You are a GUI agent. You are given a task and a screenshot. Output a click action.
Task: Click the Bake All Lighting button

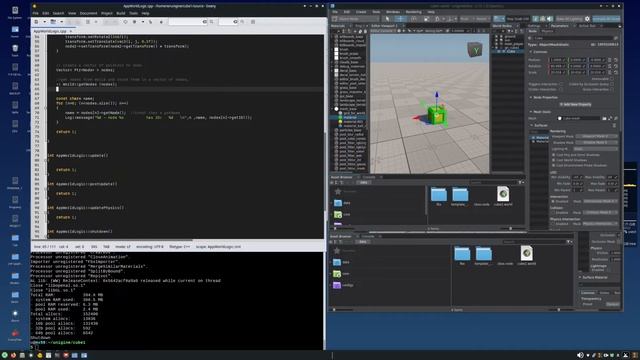[x=569, y=19]
